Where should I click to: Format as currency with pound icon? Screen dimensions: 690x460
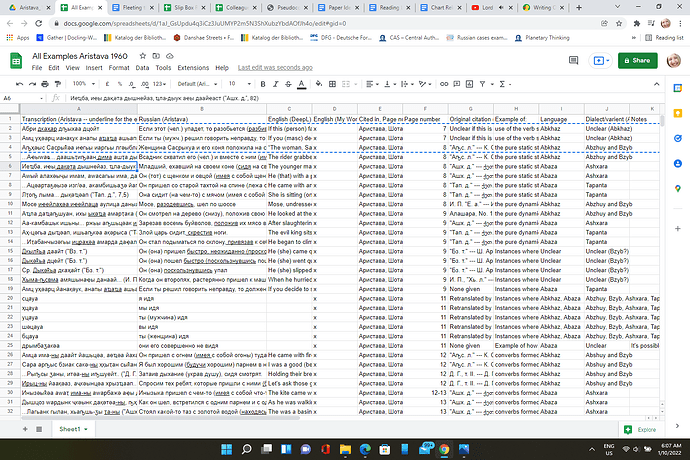pos(107,84)
